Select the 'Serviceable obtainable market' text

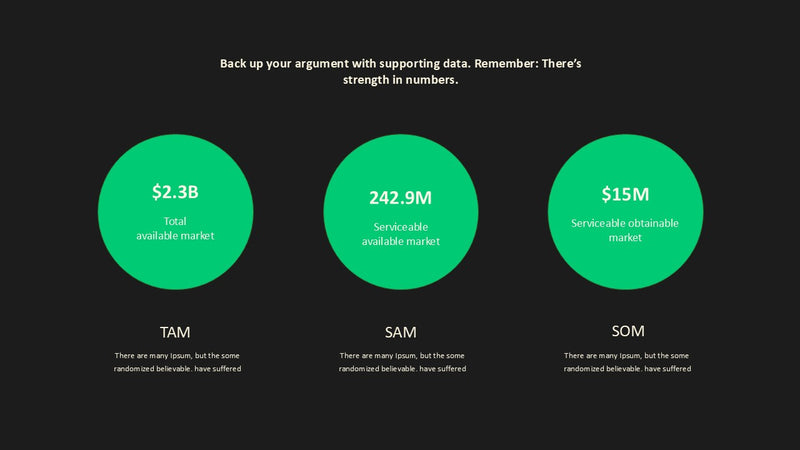(x=625, y=230)
